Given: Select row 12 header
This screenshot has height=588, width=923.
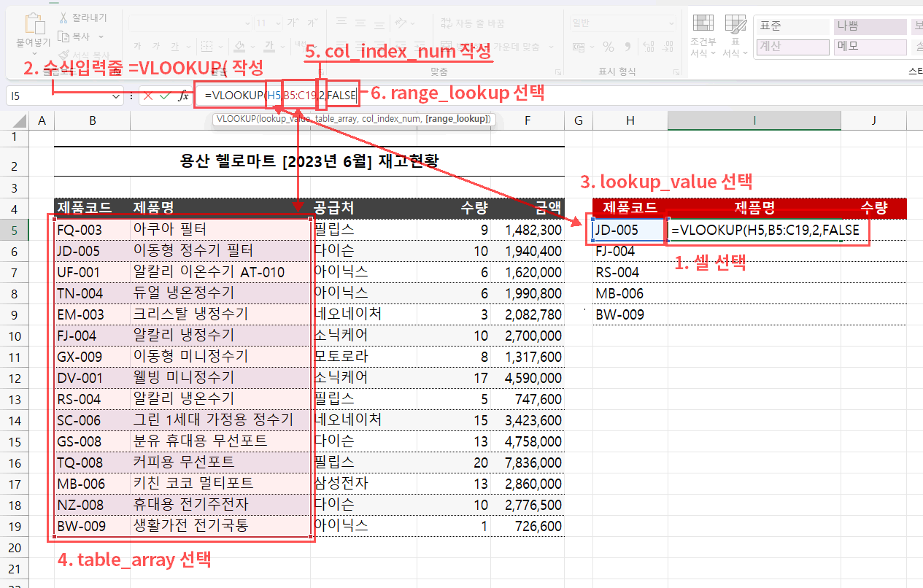Looking at the screenshot, I should (x=15, y=379).
